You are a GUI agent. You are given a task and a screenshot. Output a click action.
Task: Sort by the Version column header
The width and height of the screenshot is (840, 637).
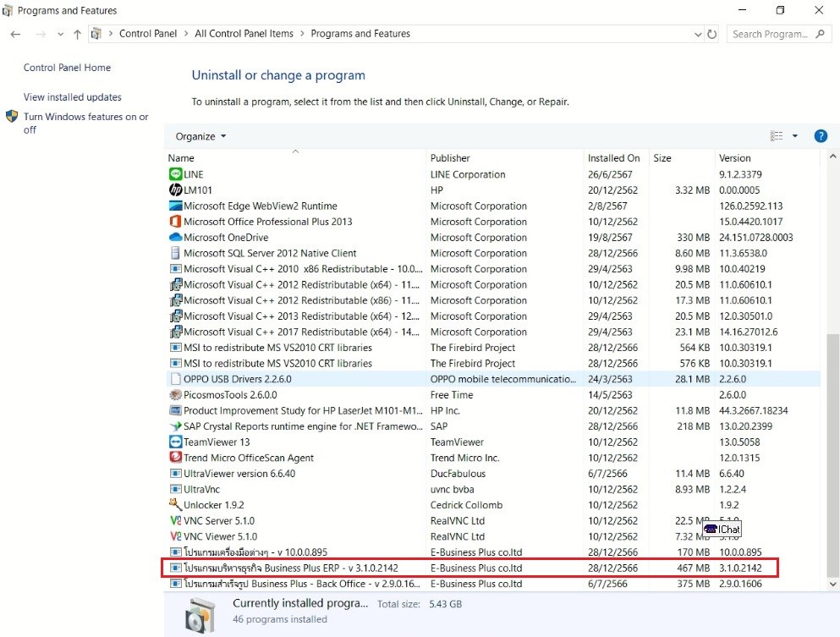pos(768,158)
